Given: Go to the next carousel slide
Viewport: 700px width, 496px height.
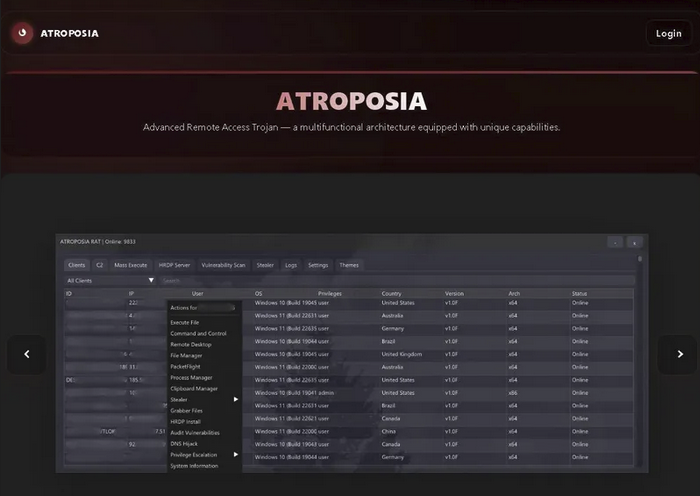Looking at the screenshot, I should pyautogui.click(x=679, y=354).
